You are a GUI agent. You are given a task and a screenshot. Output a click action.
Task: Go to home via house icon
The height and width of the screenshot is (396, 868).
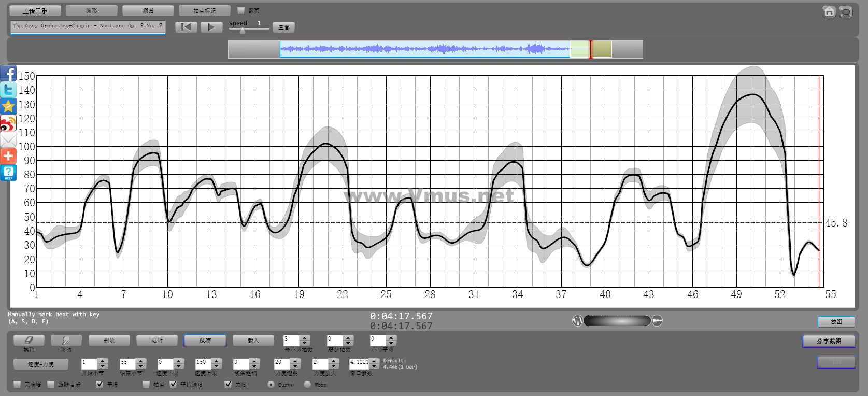click(829, 11)
